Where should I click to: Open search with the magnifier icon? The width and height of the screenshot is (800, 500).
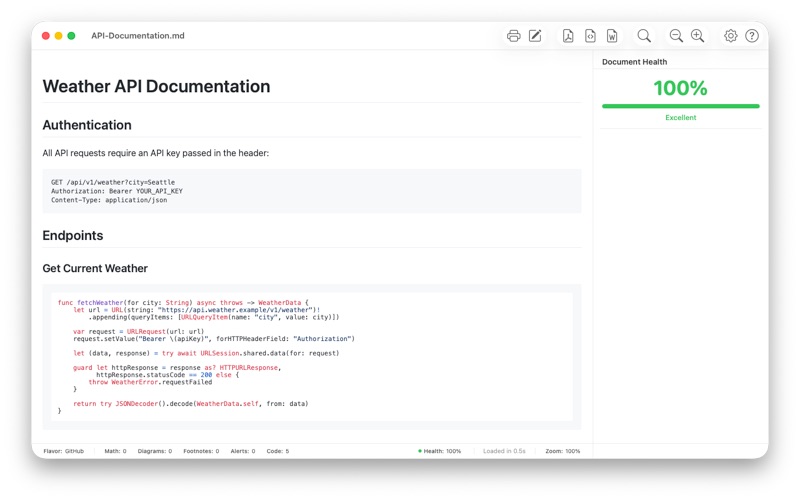(x=644, y=36)
